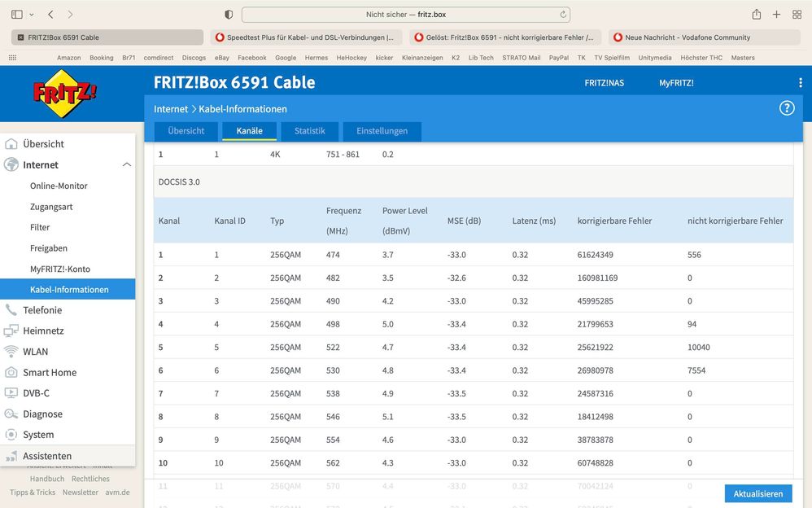Click the System icon
This screenshot has width=812, height=508.
11,435
